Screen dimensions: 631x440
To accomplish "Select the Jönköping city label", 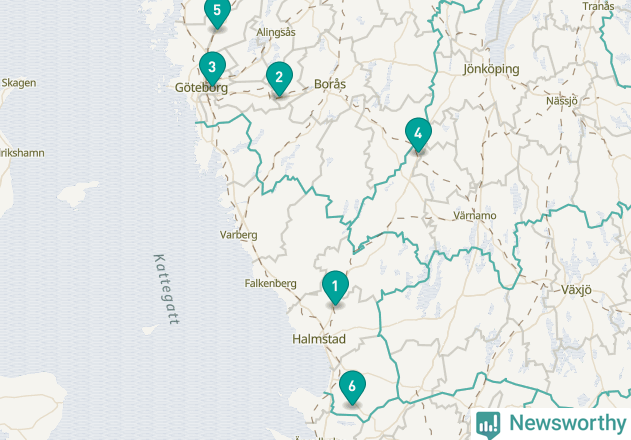I will (491, 69).
